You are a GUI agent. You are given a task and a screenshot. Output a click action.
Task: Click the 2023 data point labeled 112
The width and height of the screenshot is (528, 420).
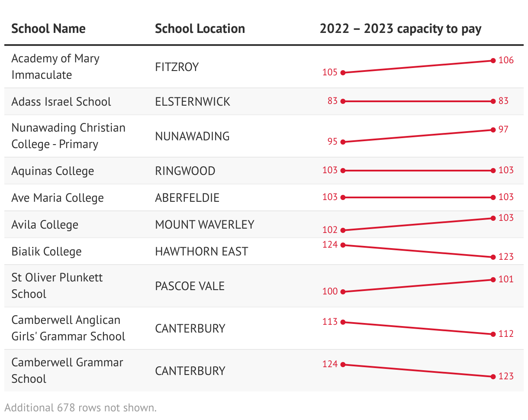click(x=493, y=334)
